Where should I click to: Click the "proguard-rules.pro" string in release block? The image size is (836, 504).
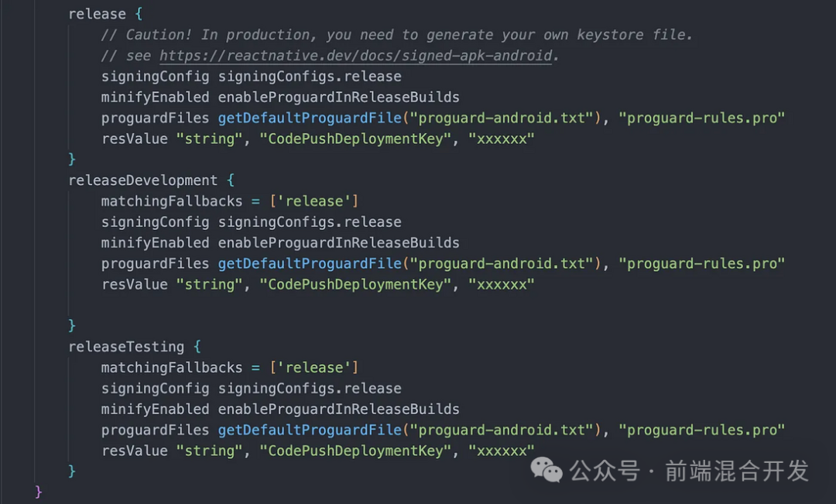tap(701, 118)
